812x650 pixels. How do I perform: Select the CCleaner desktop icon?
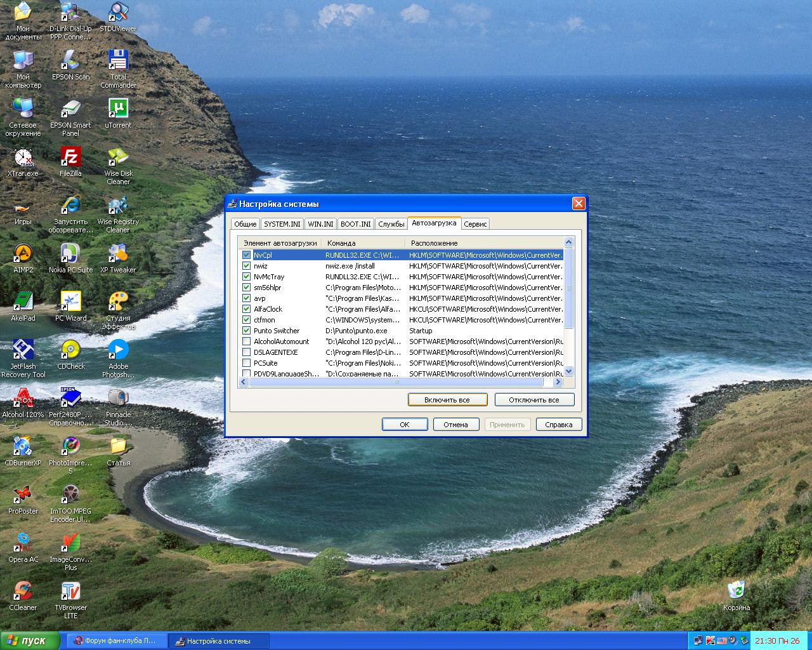point(23,592)
